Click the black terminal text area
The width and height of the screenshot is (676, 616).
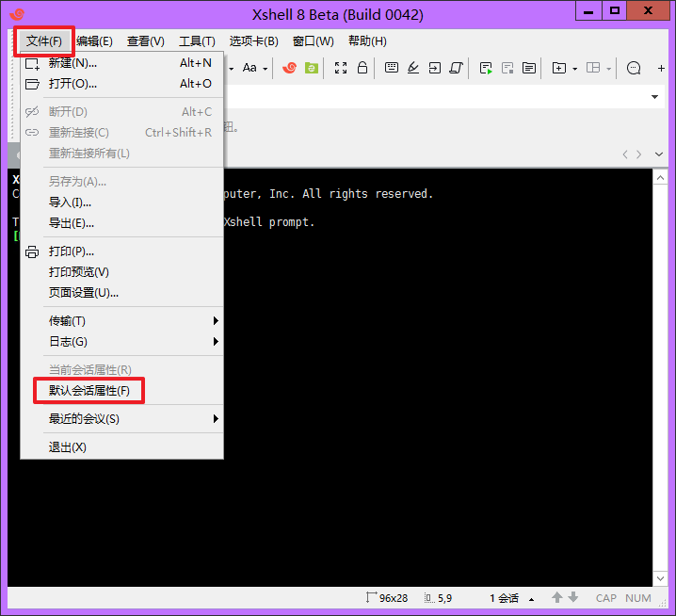click(438, 378)
